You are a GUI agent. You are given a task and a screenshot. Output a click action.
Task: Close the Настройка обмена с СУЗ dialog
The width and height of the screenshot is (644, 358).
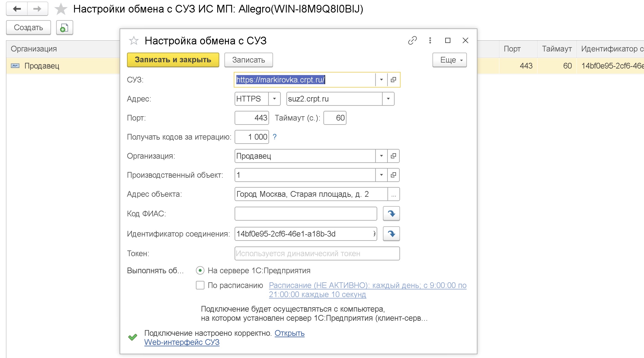click(x=465, y=40)
